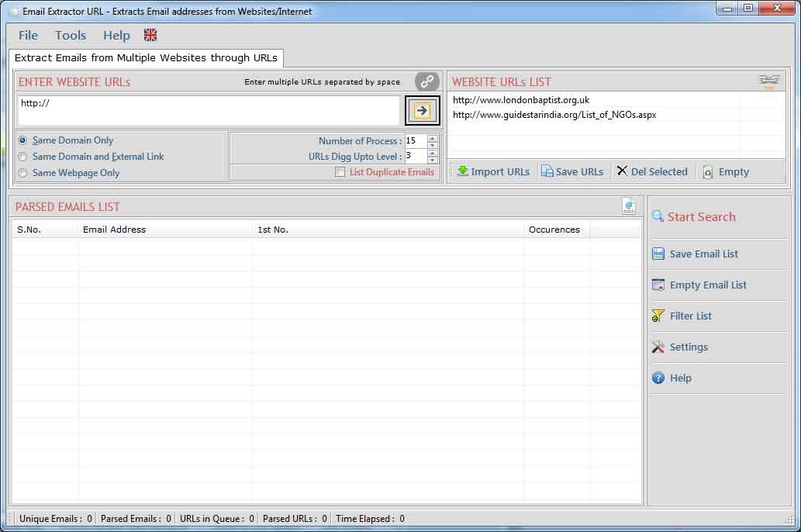Image resolution: width=801 pixels, height=532 pixels.
Task: Click the Occurences column header
Action: pyautogui.click(x=557, y=230)
